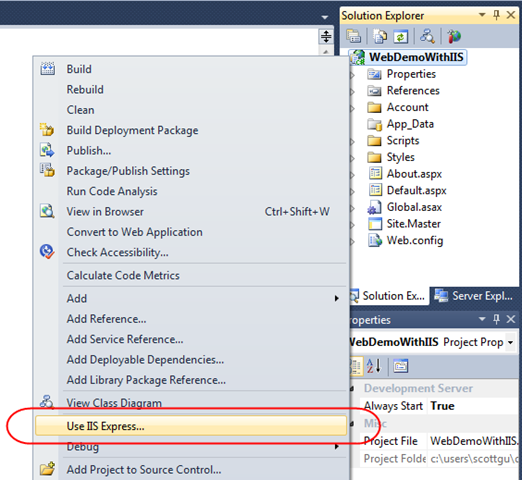This screenshot has width=522, height=480.
Task: Expand the About.aspx node
Action: click(x=353, y=175)
